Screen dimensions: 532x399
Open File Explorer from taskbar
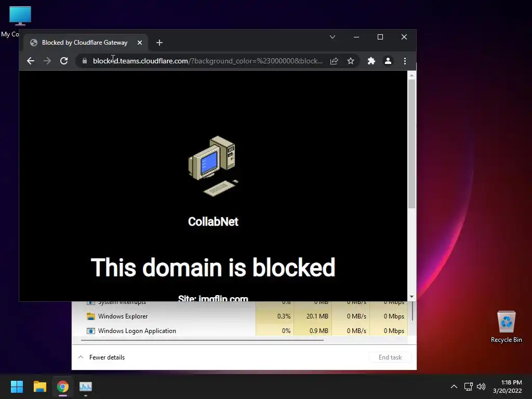[x=39, y=387]
